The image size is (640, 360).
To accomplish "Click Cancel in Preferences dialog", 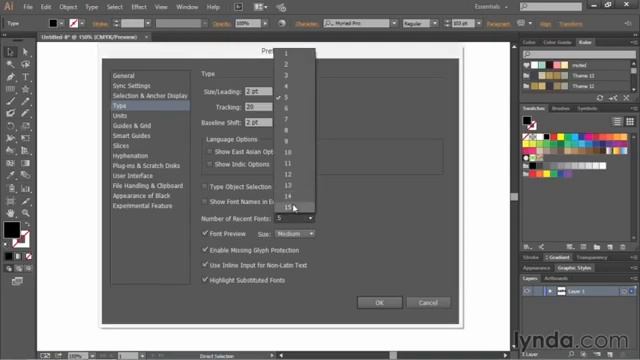I will [x=428, y=302].
